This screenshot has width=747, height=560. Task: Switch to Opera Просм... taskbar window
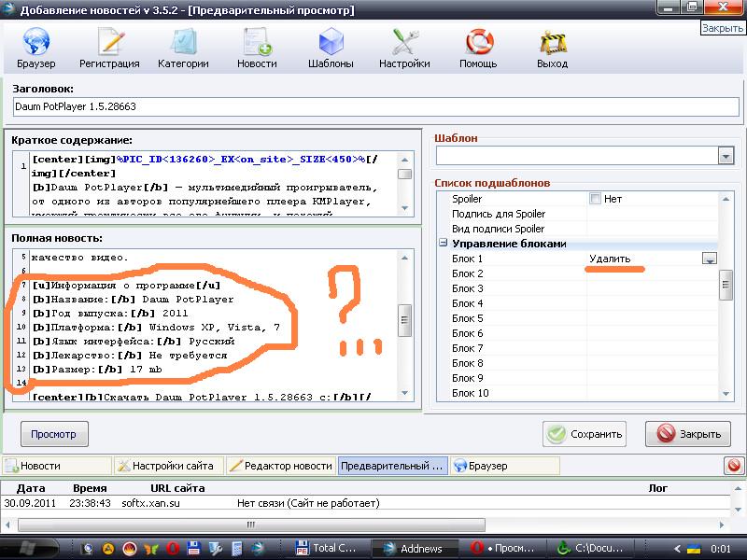coord(503,549)
